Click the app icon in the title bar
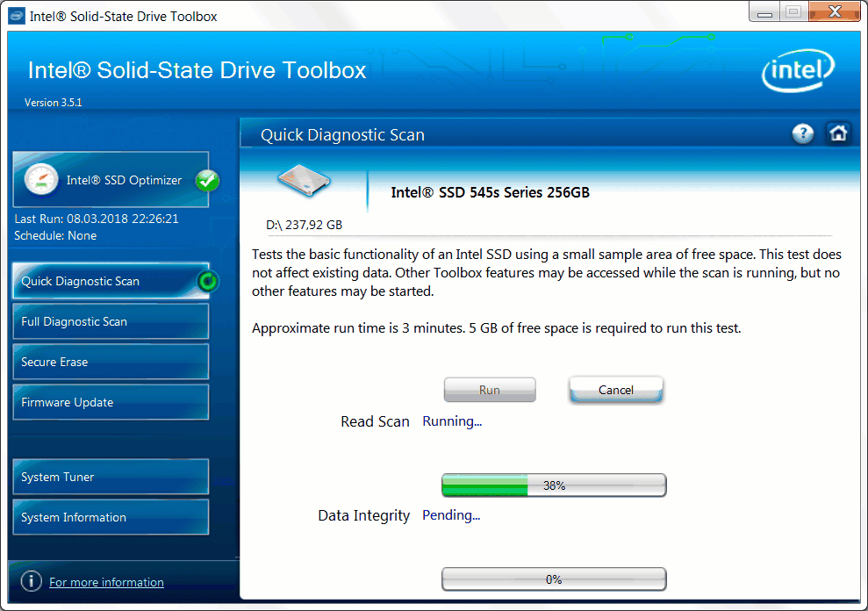Image resolution: width=868 pixels, height=611 pixels. click(x=17, y=16)
